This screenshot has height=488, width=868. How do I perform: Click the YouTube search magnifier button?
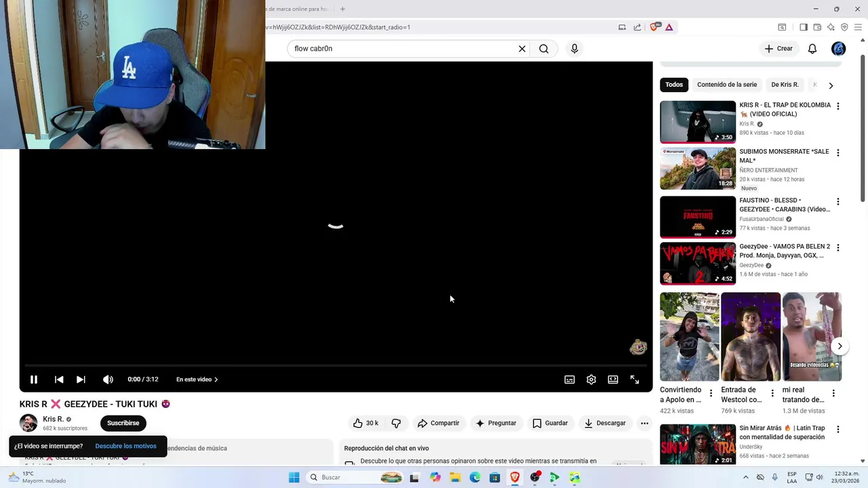pyautogui.click(x=544, y=49)
